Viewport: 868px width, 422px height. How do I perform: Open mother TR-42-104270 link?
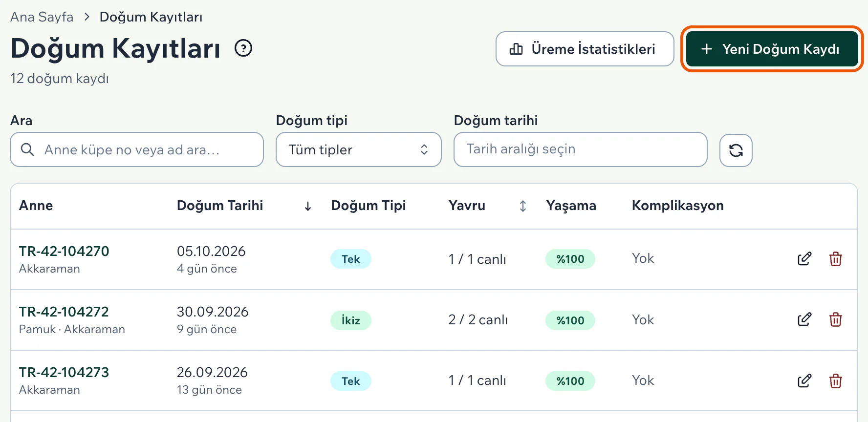[x=64, y=251]
